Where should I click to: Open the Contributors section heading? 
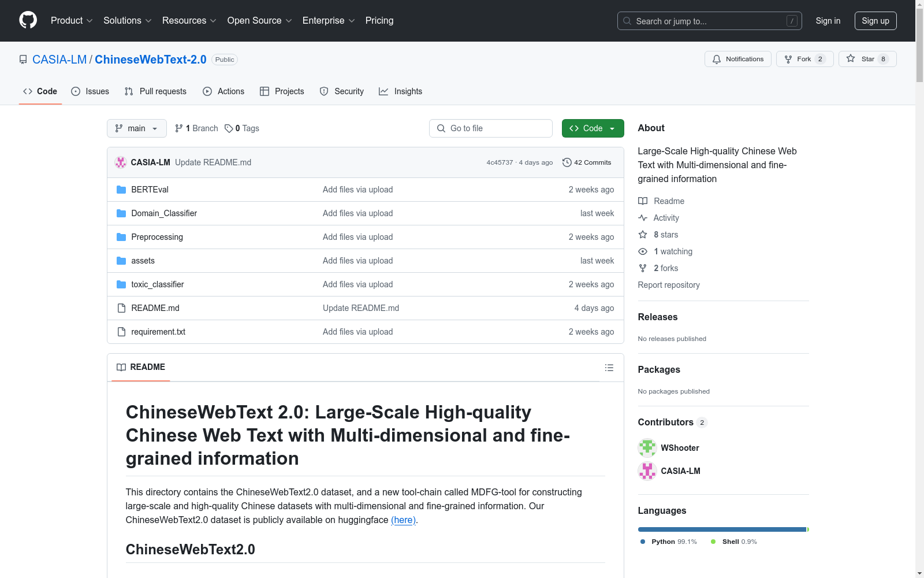click(672, 422)
